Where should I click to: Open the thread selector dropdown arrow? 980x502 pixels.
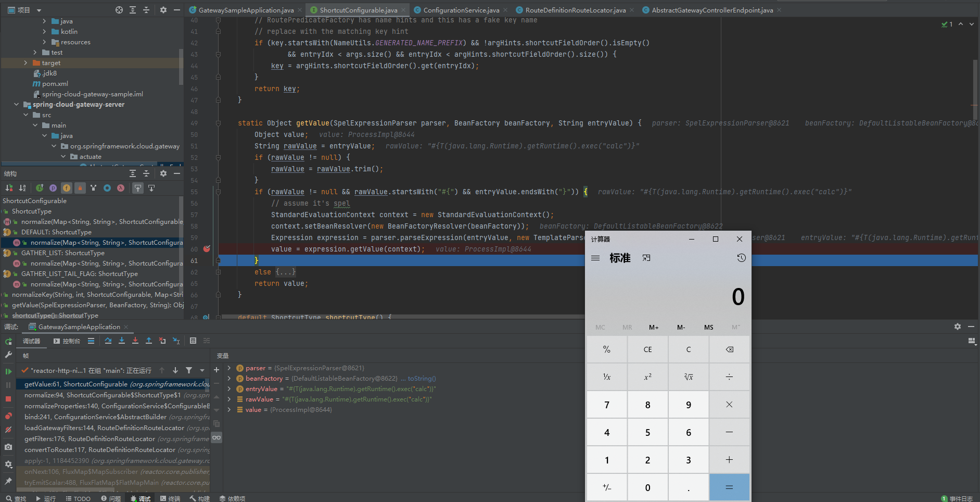pos(202,371)
